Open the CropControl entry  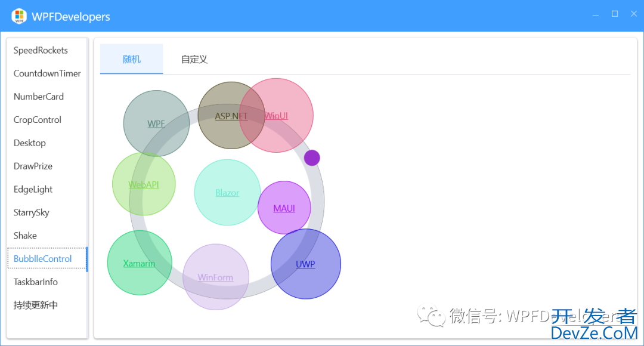[47, 119]
